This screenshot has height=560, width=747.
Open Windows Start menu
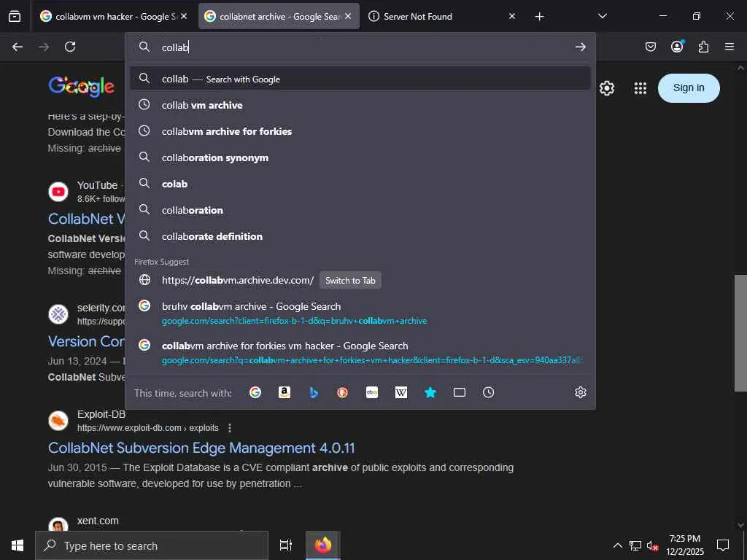point(18,545)
